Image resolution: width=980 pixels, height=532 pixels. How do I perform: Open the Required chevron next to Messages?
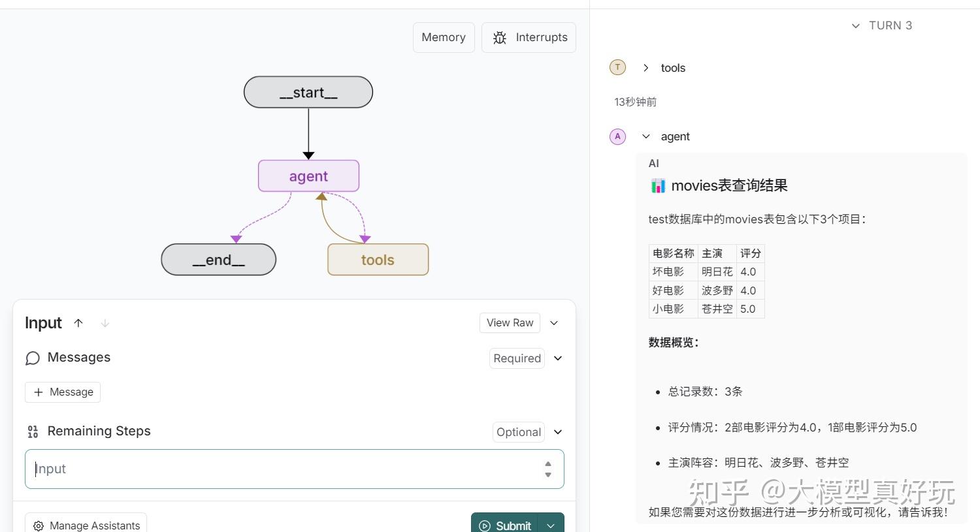click(x=557, y=358)
